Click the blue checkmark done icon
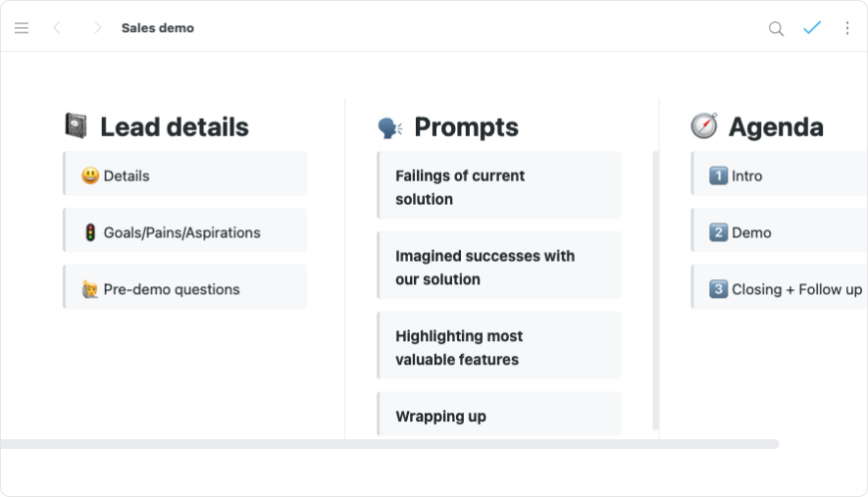This screenshot has width=868, height=497. coord(811,28)
